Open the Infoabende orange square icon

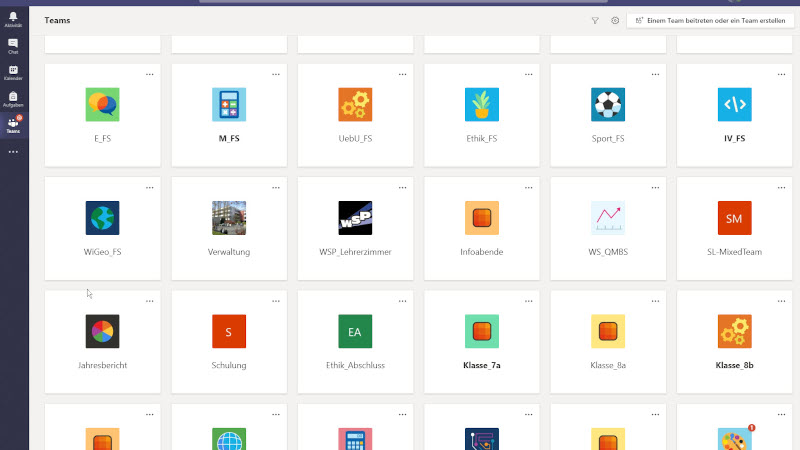482,218
